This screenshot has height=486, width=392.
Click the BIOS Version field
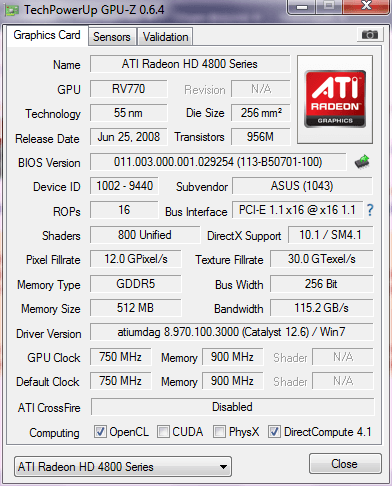218,162
